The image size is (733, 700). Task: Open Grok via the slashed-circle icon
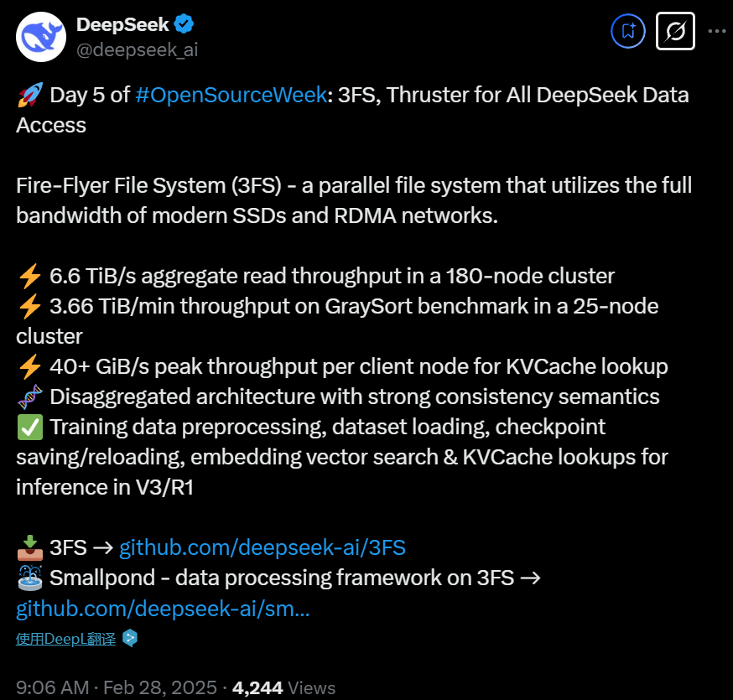point(674,32)
